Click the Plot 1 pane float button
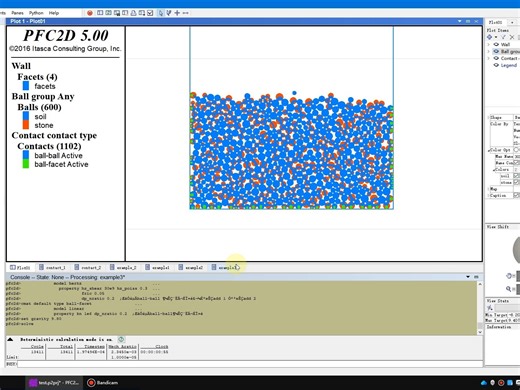The image size is (520, 390). pyautogui.click(x=468, y=21)
